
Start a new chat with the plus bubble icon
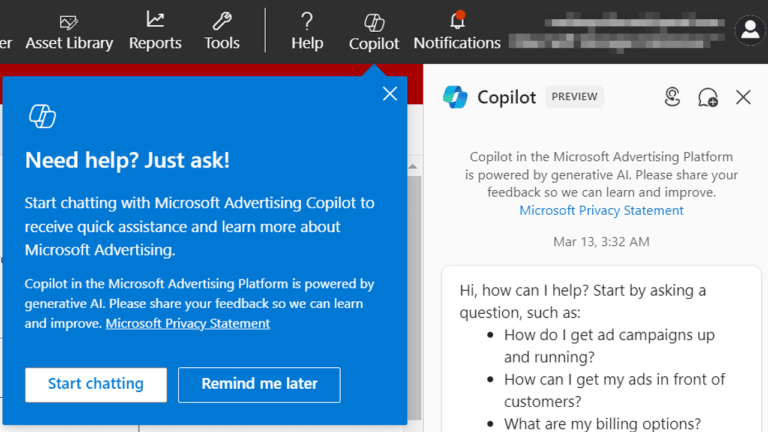[x=708, y=97]
